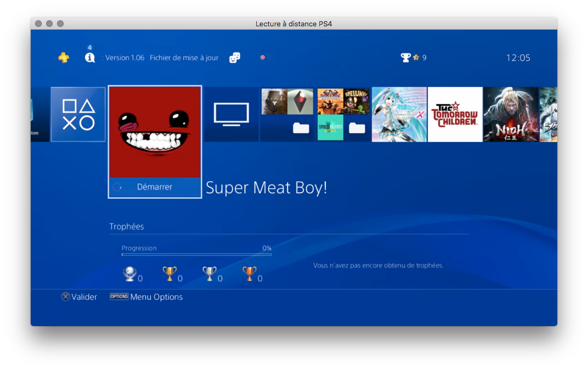Click the OPTIONS button badge
The image size is (588, 370).
pyautogui.click(x=119, y=296)
